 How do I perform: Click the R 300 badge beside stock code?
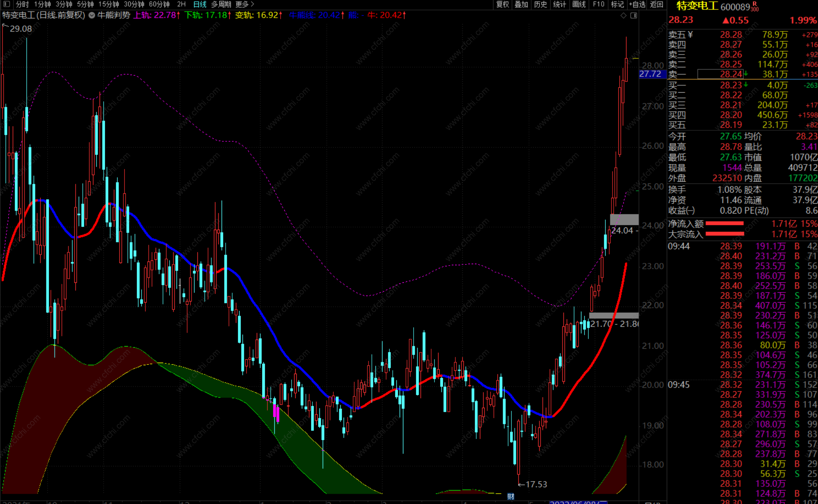[755, 7]
